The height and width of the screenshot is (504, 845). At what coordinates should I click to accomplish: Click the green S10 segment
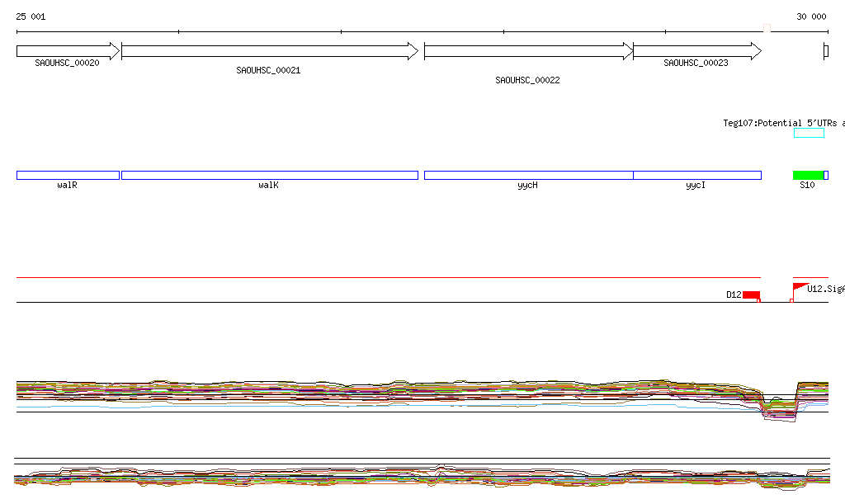(x=808, y=175)
